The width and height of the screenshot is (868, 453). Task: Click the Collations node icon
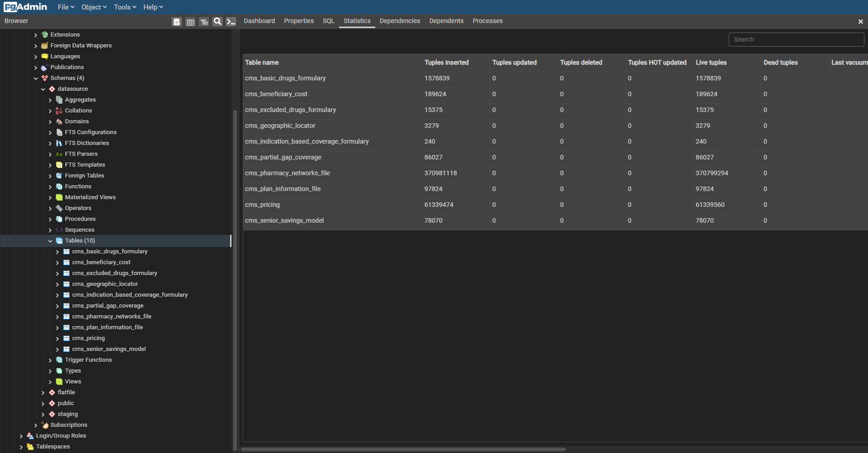(x=59, y=111)
